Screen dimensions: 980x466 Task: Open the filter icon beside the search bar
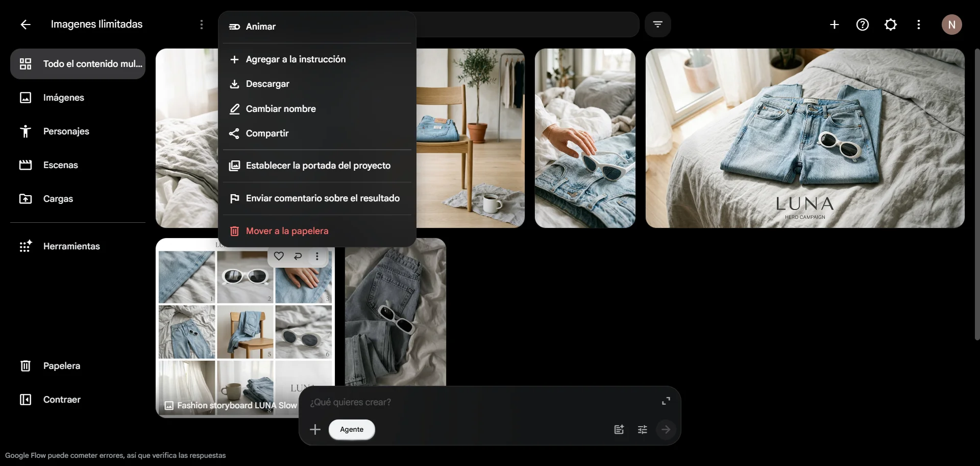coord(658,25)
